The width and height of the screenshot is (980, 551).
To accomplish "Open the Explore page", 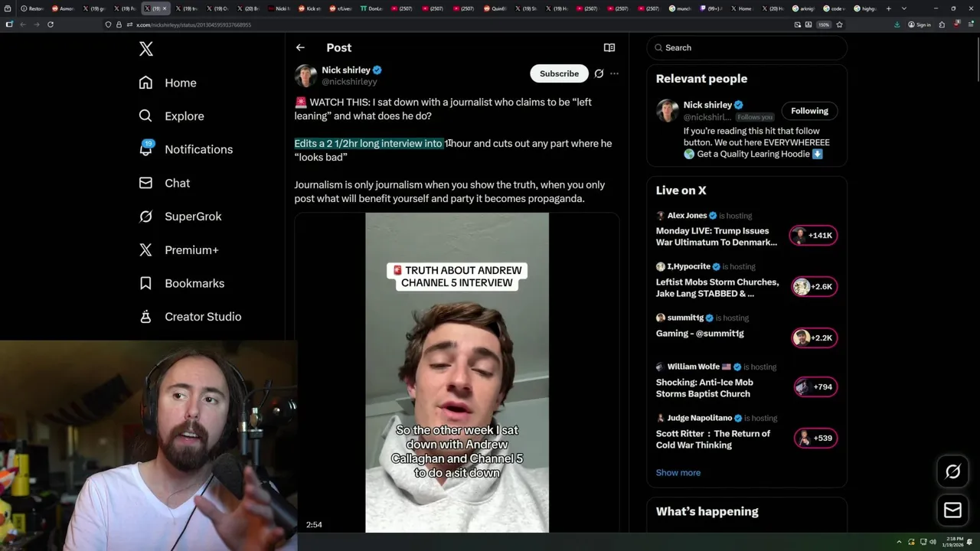I will [171, 116].
